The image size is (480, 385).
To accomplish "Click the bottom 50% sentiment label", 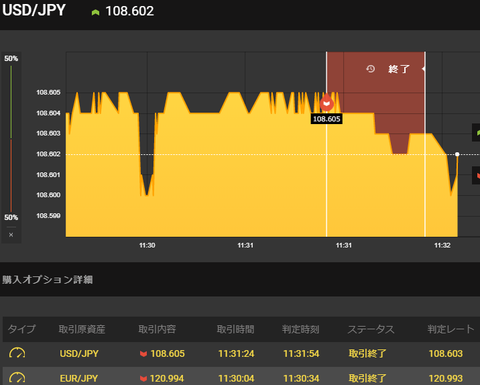I will point(11,218).
